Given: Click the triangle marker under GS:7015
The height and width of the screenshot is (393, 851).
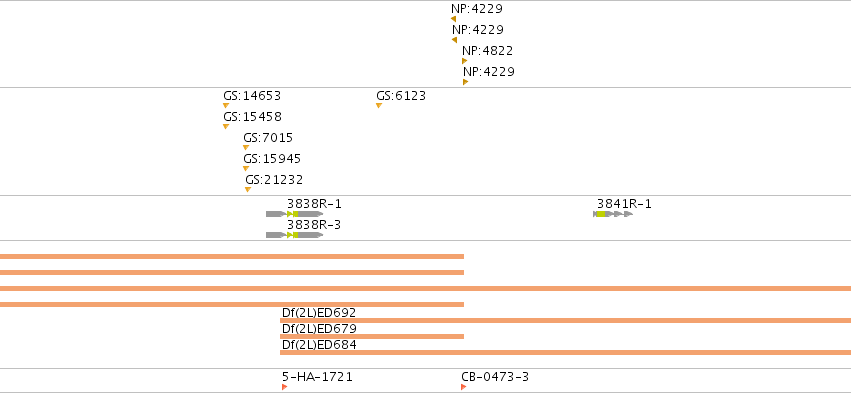Looking at the screenshot, I should click(x=246, y=148).
